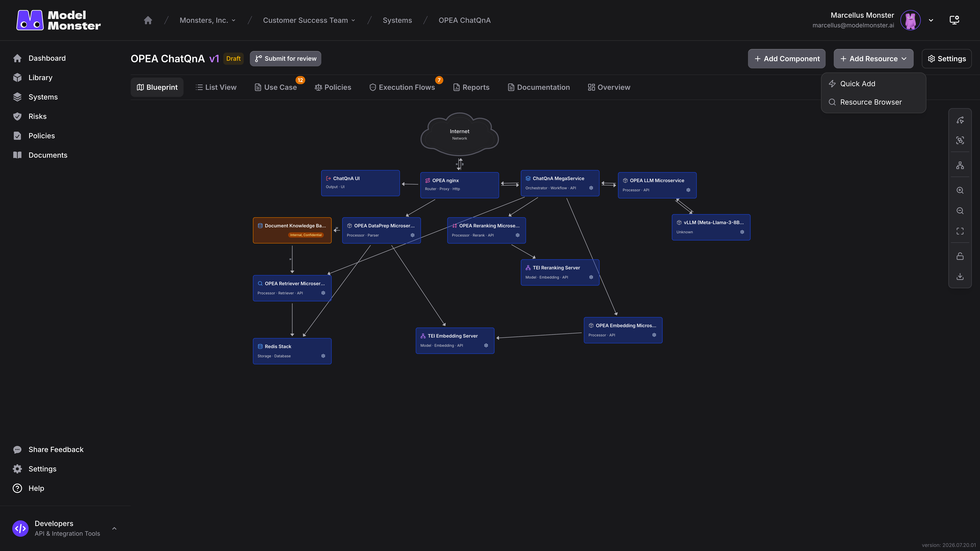This screenshot has height=551, width=980.
Task: Click Share Feedback in the sidebar
Action: point(56,449)
